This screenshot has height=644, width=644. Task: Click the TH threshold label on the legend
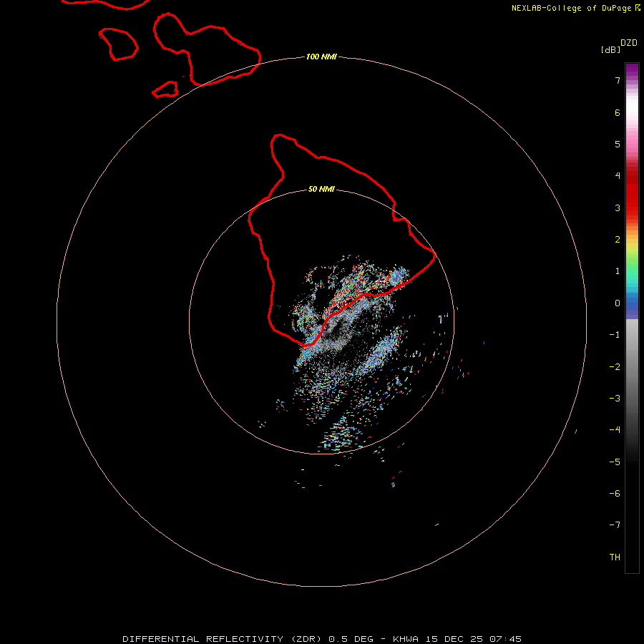point(615,557)
